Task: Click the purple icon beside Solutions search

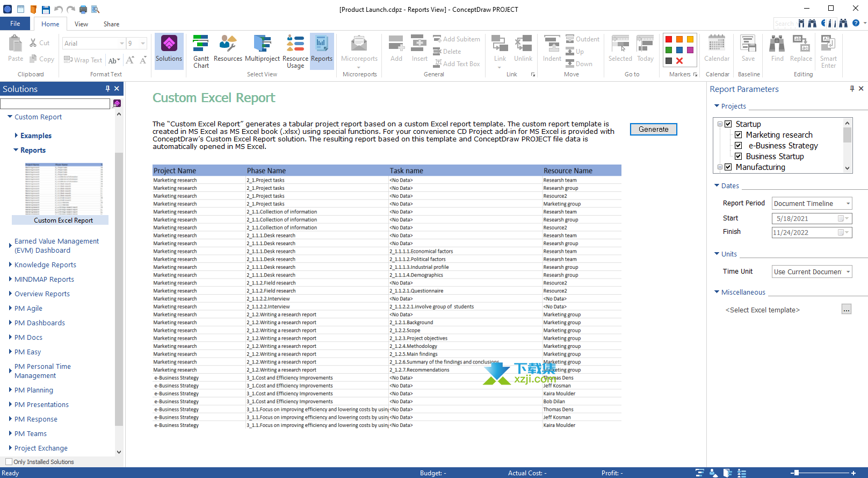Action: tap(117, 103)
